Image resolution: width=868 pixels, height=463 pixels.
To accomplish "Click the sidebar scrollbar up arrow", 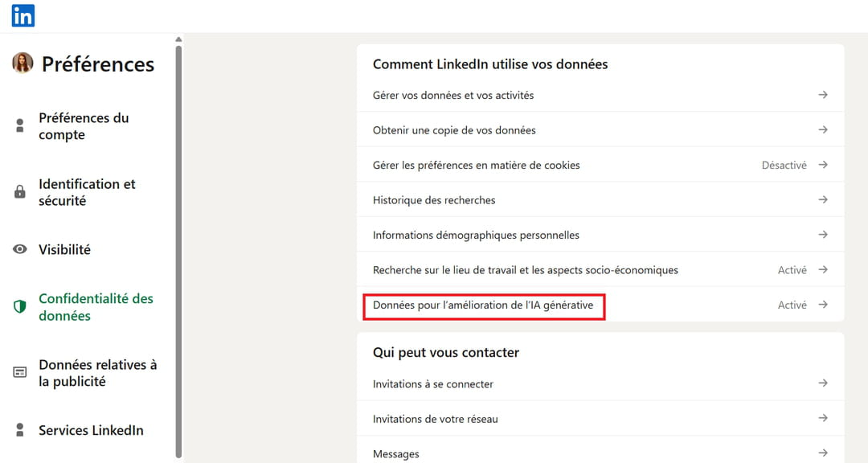I will (x=178, y=39).
